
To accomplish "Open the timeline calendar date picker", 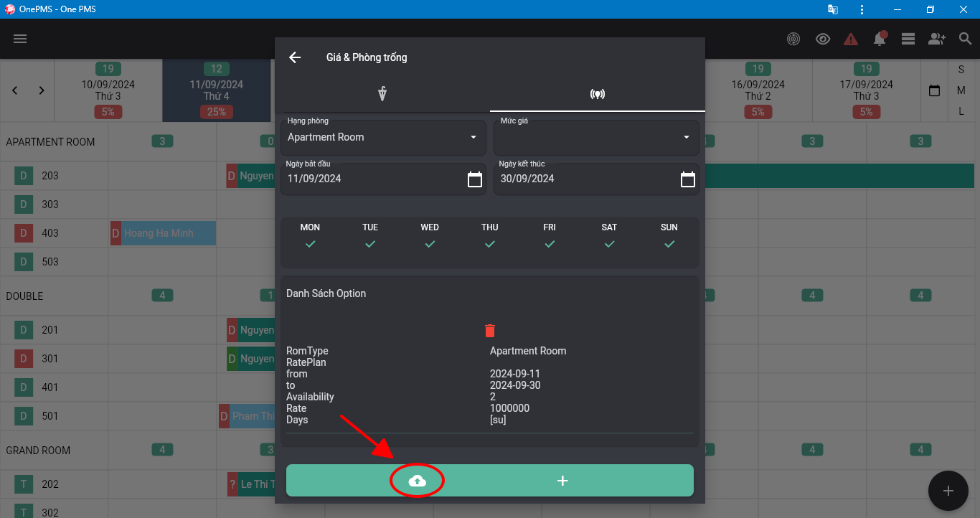I will pos(934,91).
